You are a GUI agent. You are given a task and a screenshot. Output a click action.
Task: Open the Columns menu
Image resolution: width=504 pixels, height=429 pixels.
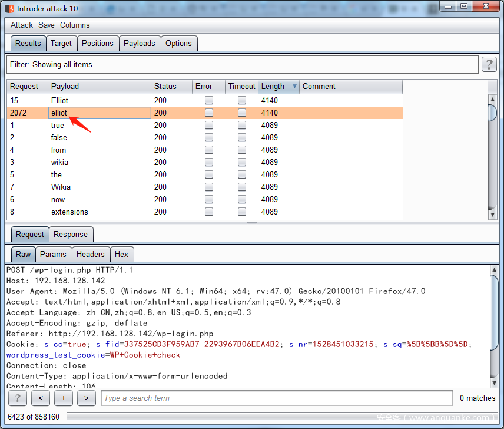tap(75, 25)
